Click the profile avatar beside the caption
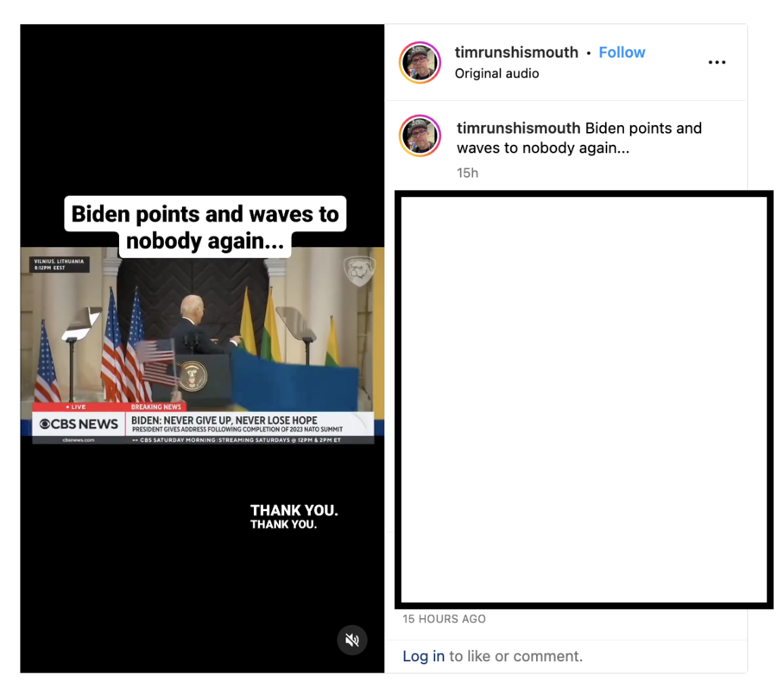This screenshot has height=700, width=777. click(x=420, y=136)
